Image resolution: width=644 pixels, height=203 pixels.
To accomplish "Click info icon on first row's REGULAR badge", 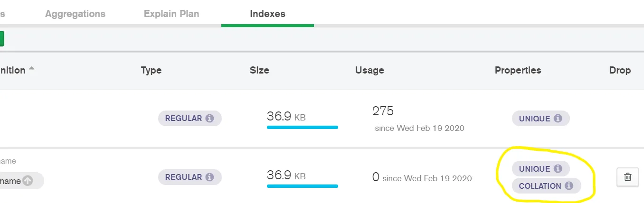I will click(x=209, y=119).
